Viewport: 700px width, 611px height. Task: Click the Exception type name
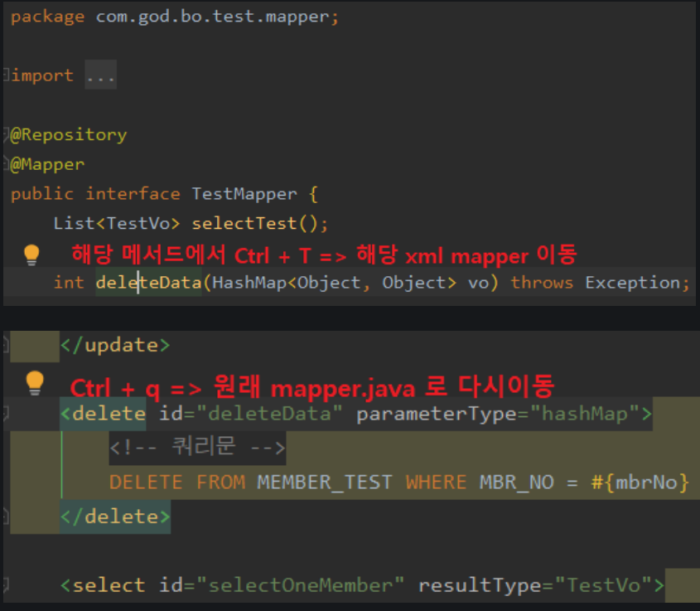tap(633, 282)
